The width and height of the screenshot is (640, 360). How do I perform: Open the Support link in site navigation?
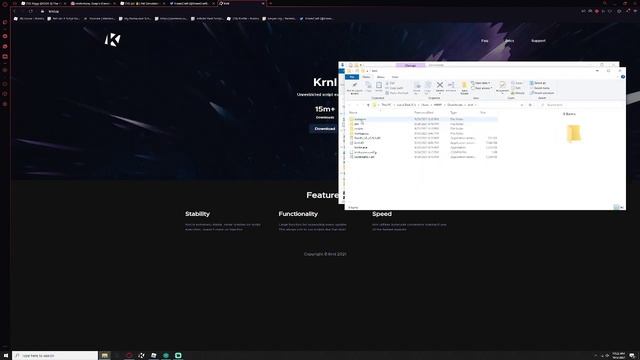[538, 41]
